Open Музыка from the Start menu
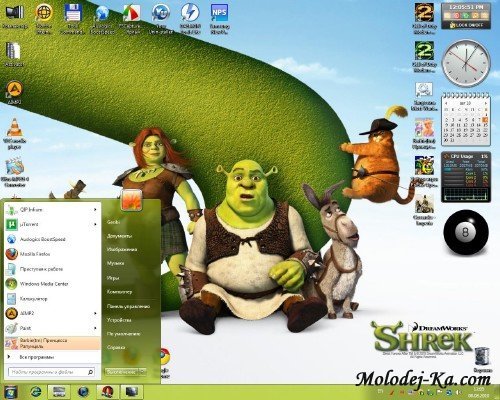 pyautogui.click(x=115, y=263)
